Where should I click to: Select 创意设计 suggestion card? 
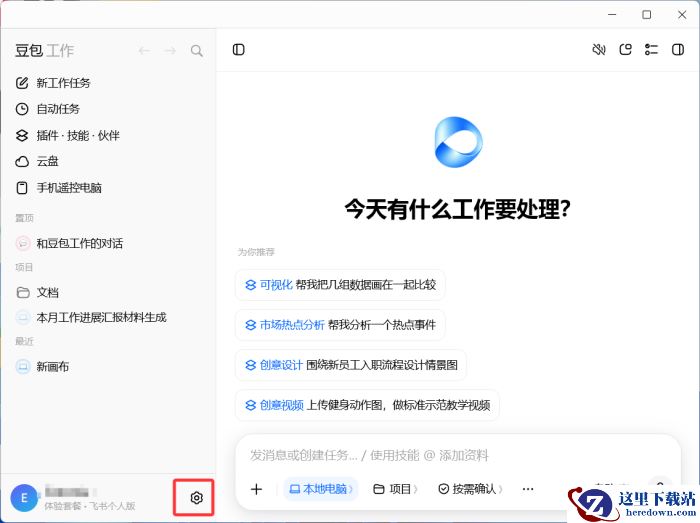click(351, 365)
